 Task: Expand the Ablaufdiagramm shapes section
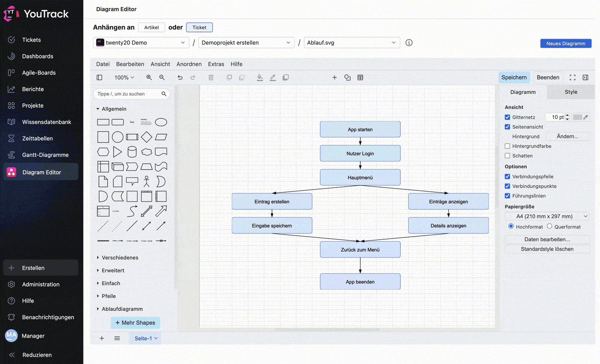tap(120, 309)
